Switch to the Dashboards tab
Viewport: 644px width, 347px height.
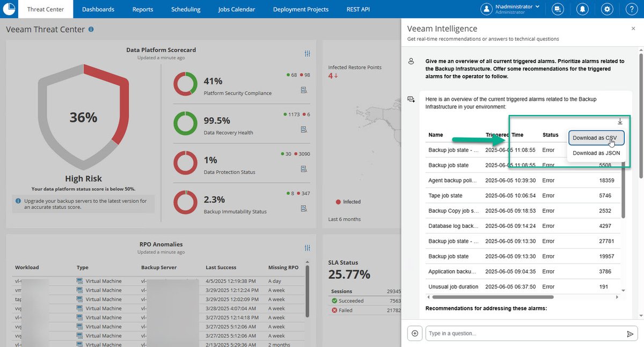point(98,9)
